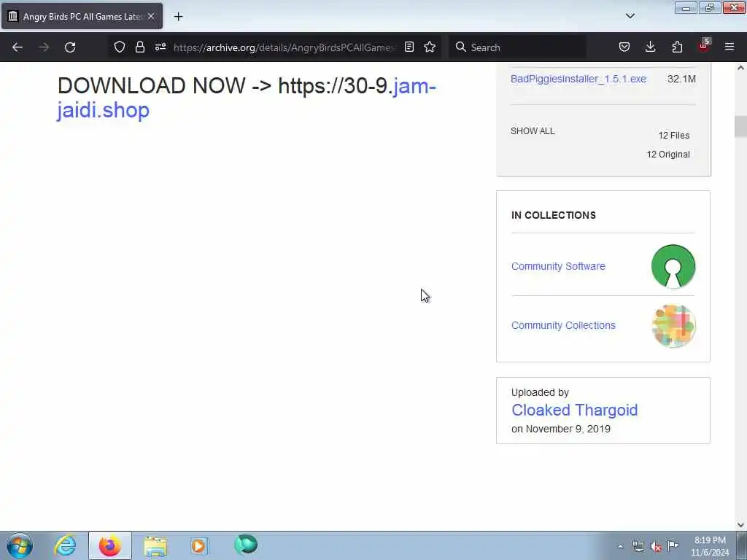The height and width of the screenshot is (560, 747).
Task: Toggle Reader View icon in address bar
Action: (x=409, y=47)
